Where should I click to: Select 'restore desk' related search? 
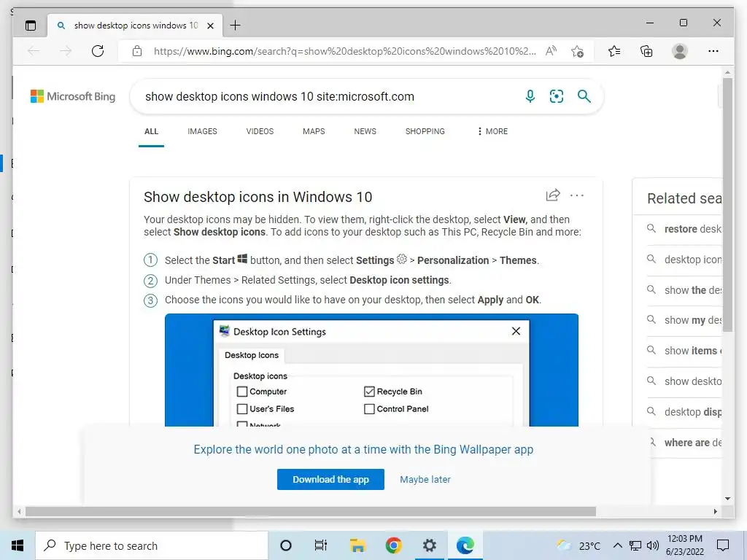coord(684,229)
